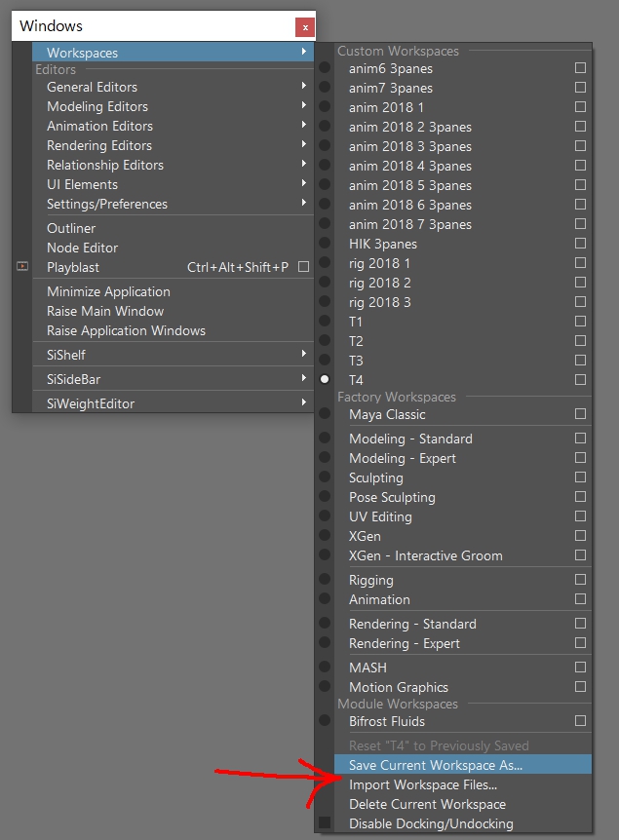This screenshot has width=619, height=840.
Task: Switch to T2 workspace
Action: (x=356, y=341)
